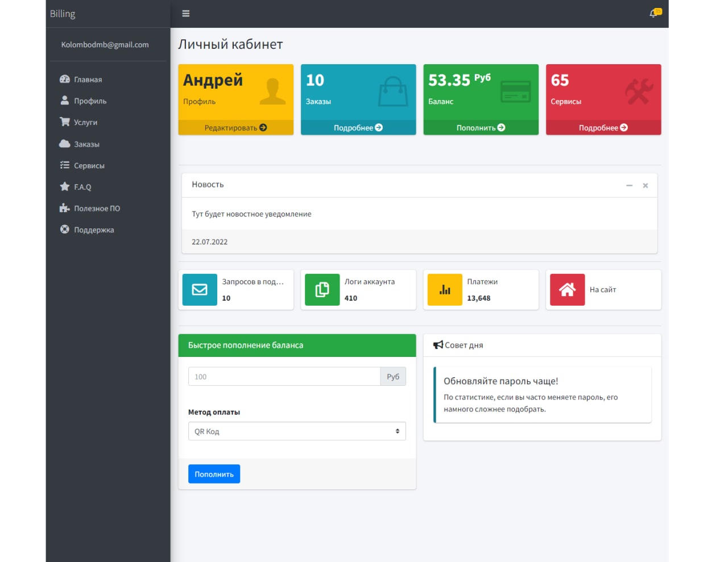Close the Новость news panel
This screenshot has width=728, height=562.
click(x=646, y=186)
